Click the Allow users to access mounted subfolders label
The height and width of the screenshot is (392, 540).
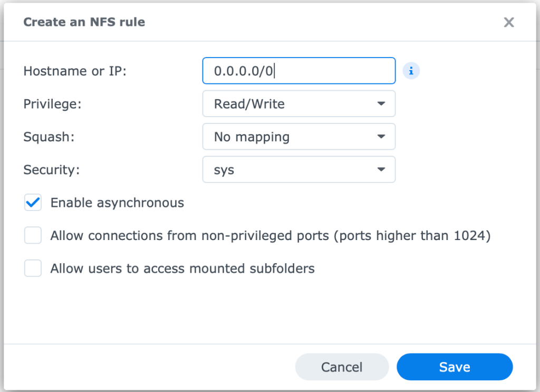tap(182, 269)
